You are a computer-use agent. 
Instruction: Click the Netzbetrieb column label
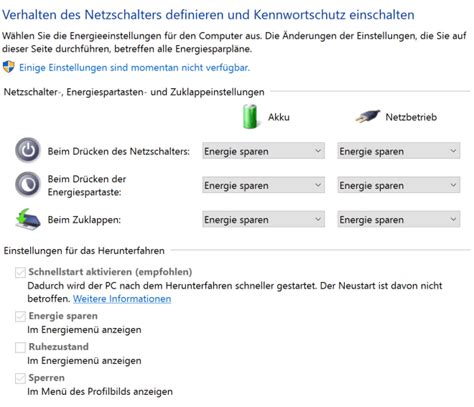tap(411, 117)
